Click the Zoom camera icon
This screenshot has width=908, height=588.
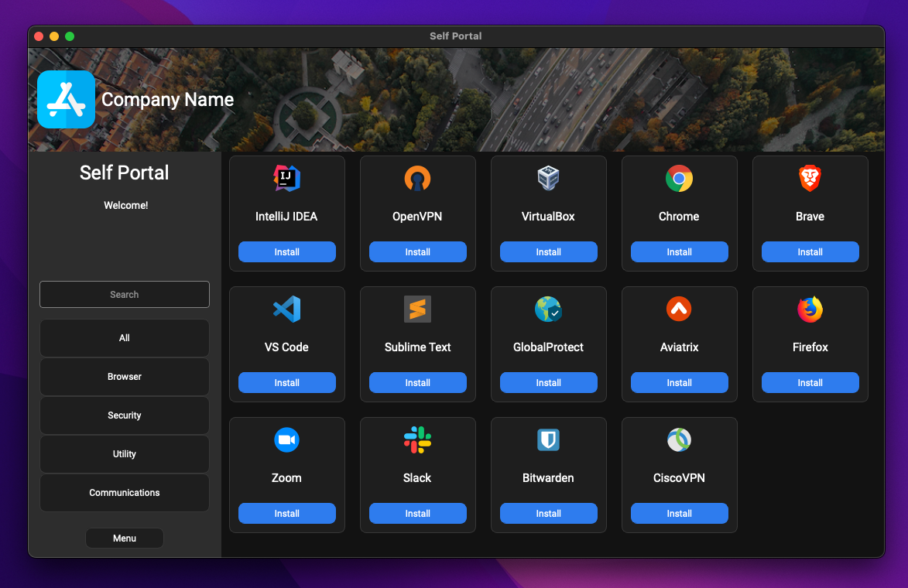coord(286,440)
